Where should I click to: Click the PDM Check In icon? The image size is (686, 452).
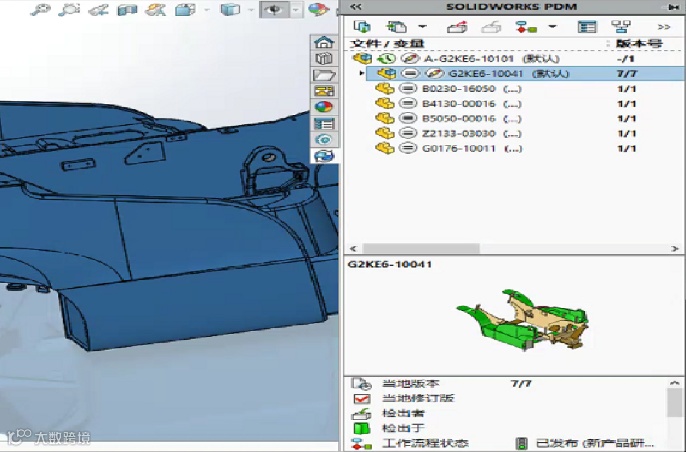point(491,27)
